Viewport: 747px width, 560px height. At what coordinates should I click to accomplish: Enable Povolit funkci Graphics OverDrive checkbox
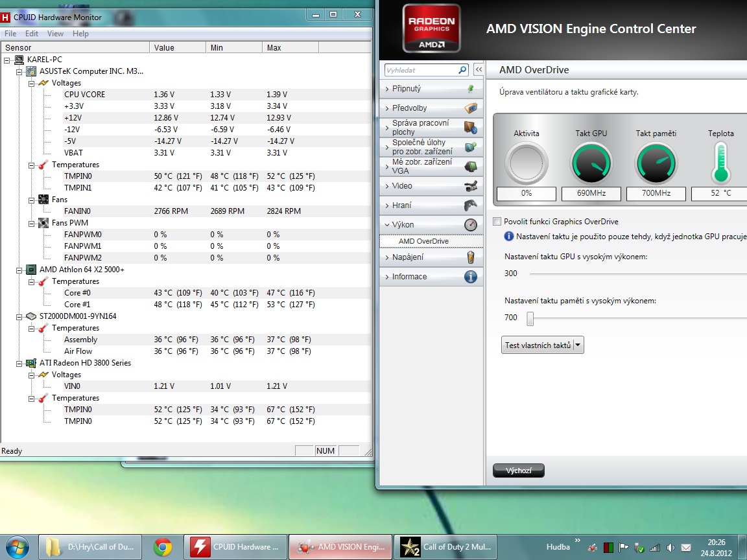point(497,222)
